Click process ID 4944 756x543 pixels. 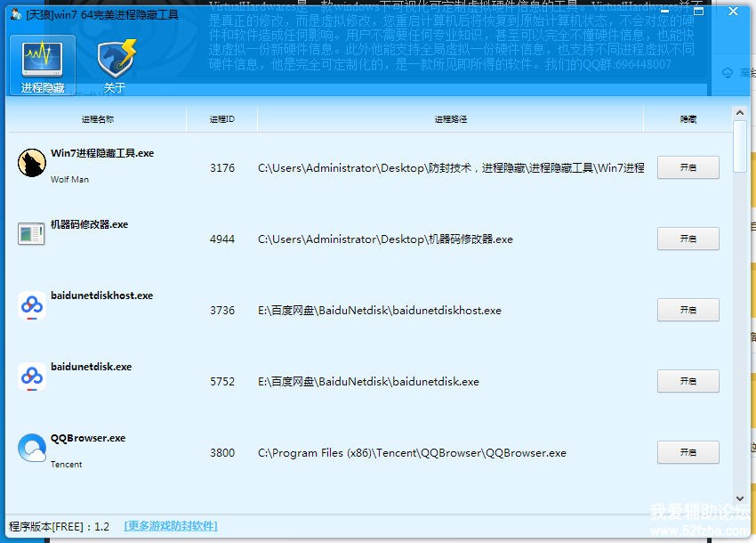pyautogui.click(x=222, y=239)
